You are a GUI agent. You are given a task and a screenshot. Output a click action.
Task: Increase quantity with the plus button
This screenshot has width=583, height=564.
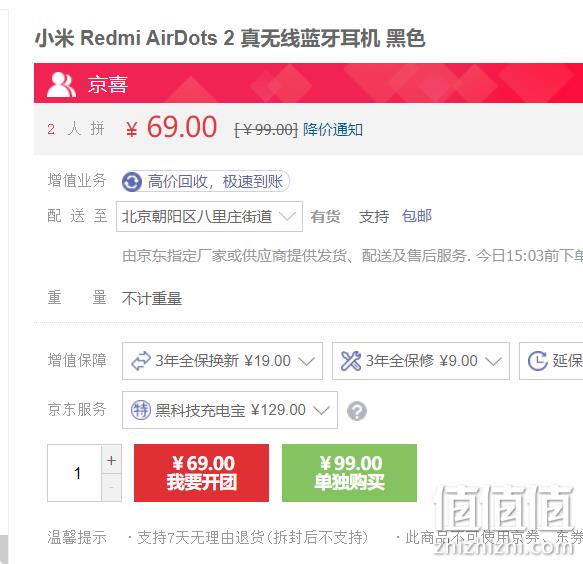[x=112, y=460]
